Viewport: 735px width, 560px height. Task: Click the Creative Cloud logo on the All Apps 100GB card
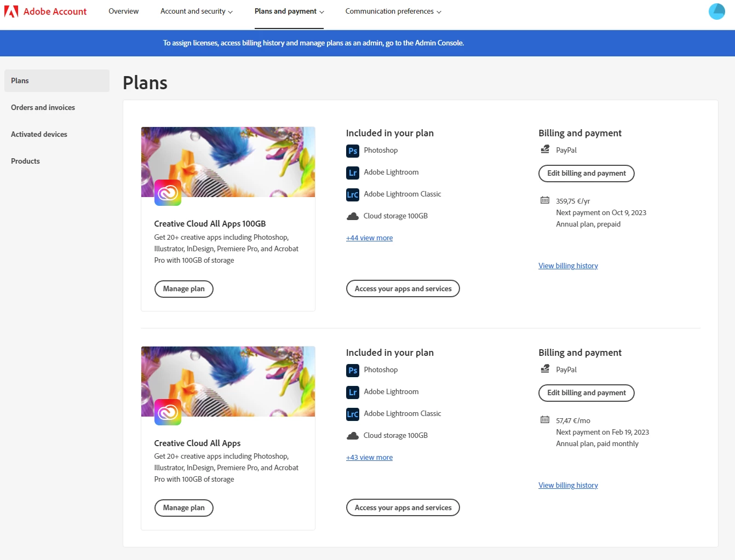click(x=168, y=193)
